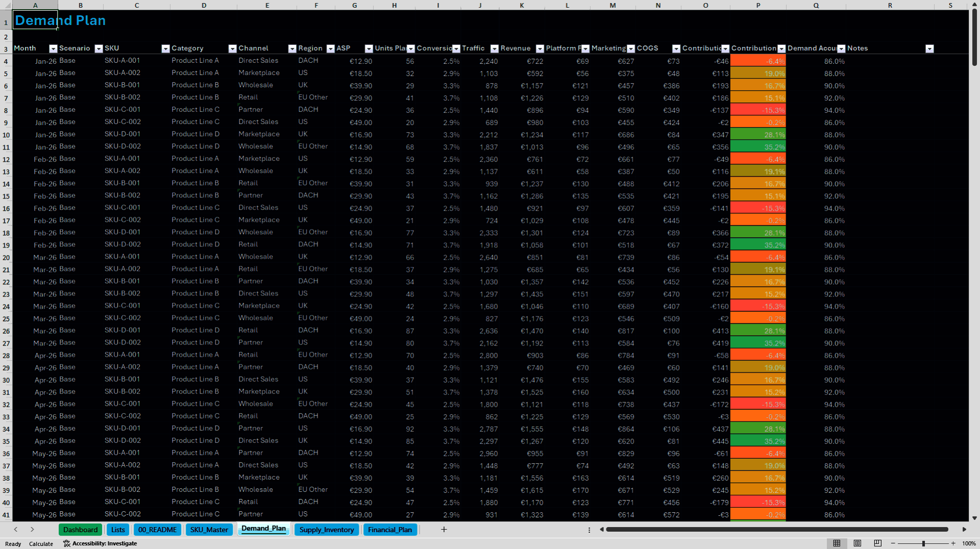Image resolution: width=980 pixels, height=549 pixels.
Task: Open the SKU_Master sheet tab
Action: pos(209,530)
